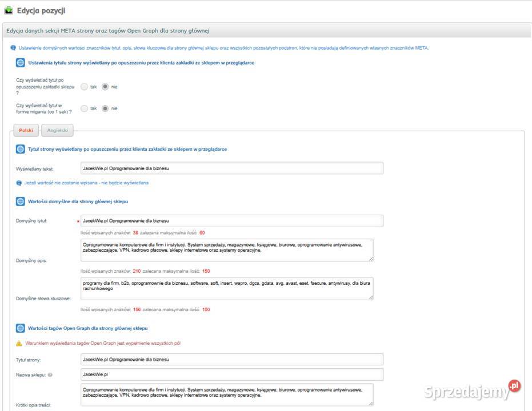Click text 'Jeżeli wartość nie zostanie wpisana'
This screenshot has height=411, width=532.
86,183
